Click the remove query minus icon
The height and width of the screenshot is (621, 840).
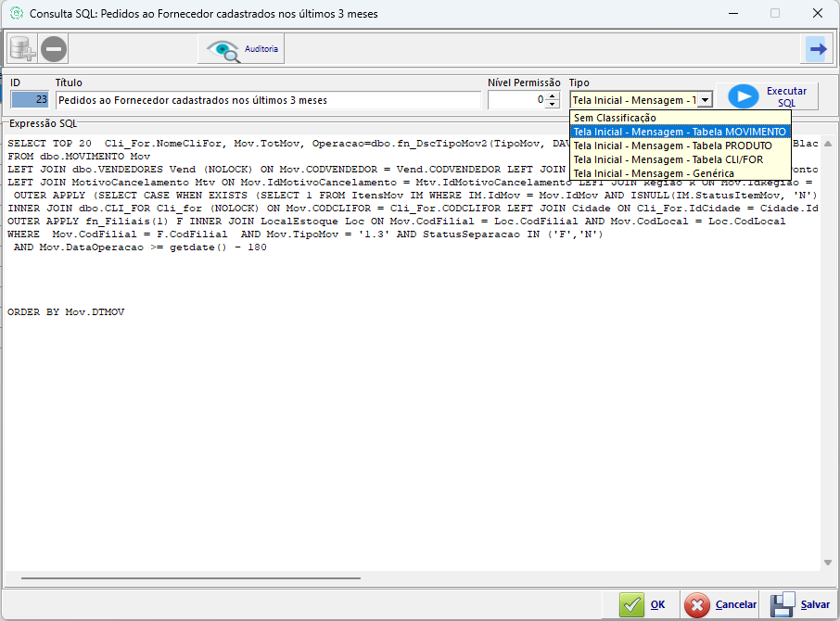click(54, 48)
